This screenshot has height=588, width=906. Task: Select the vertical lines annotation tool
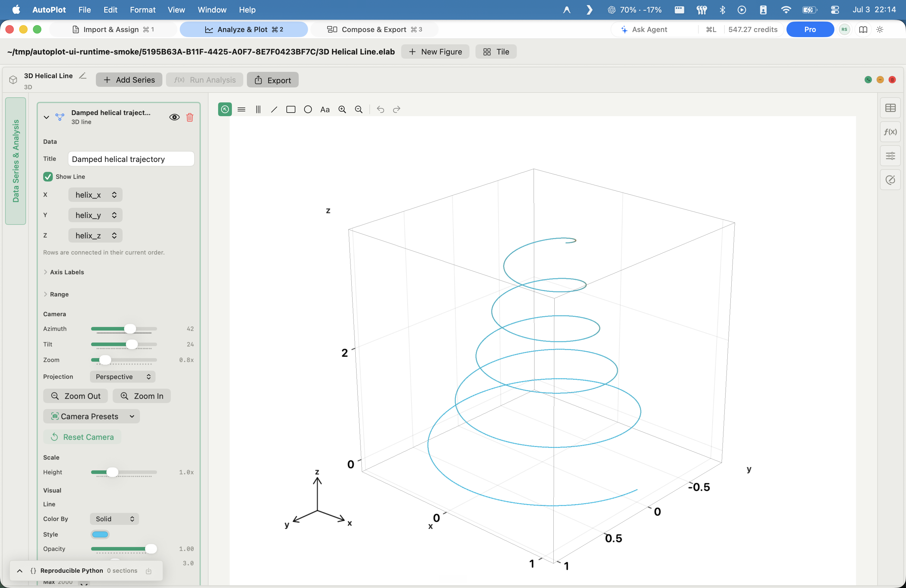pos(258,110)
